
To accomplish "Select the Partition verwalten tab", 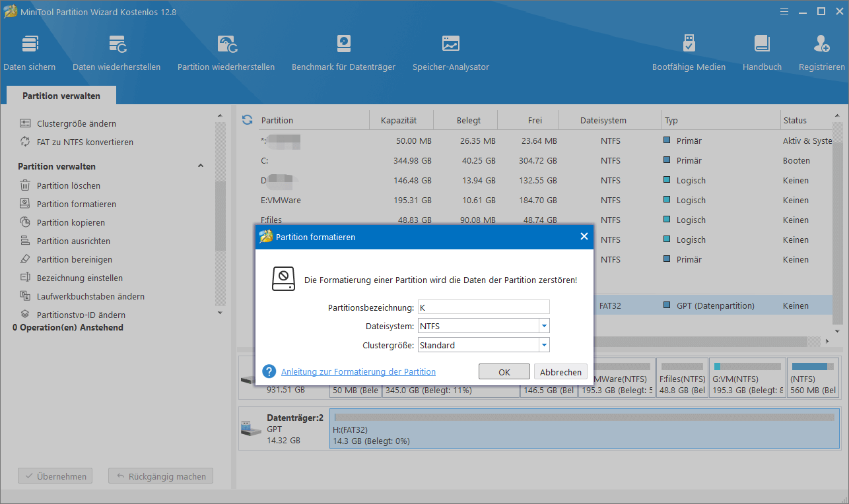I will [x=61, y=96].
